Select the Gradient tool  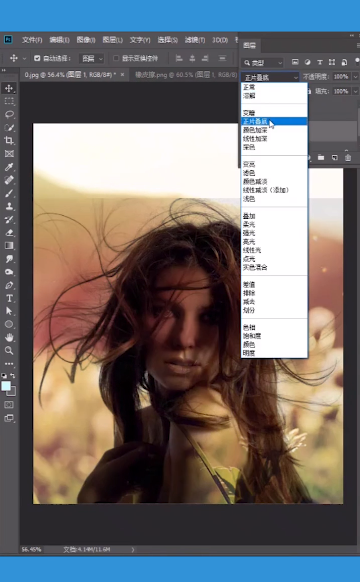9,246
